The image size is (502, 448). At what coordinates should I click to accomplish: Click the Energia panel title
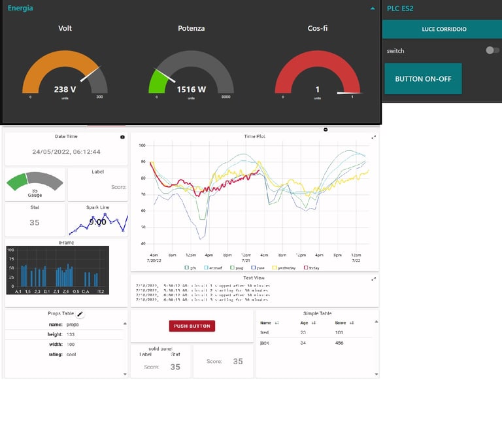pos(20,8)
